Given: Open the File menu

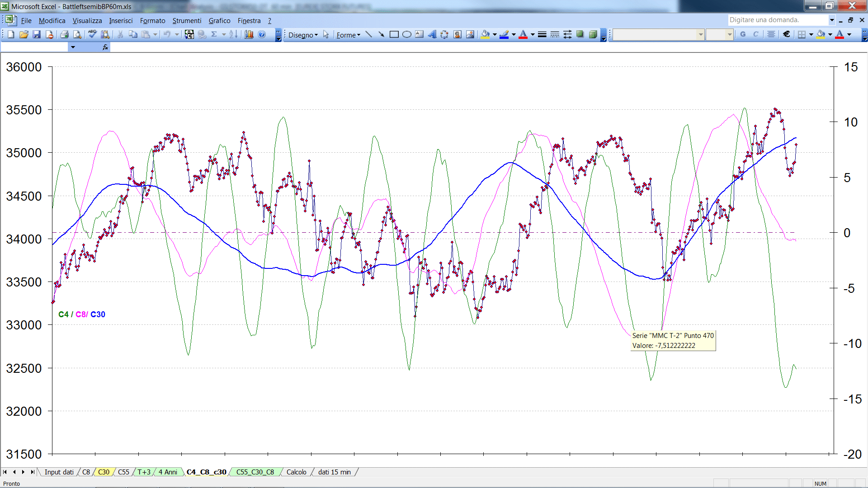Looking at the screenshot, I should point(26,21).
